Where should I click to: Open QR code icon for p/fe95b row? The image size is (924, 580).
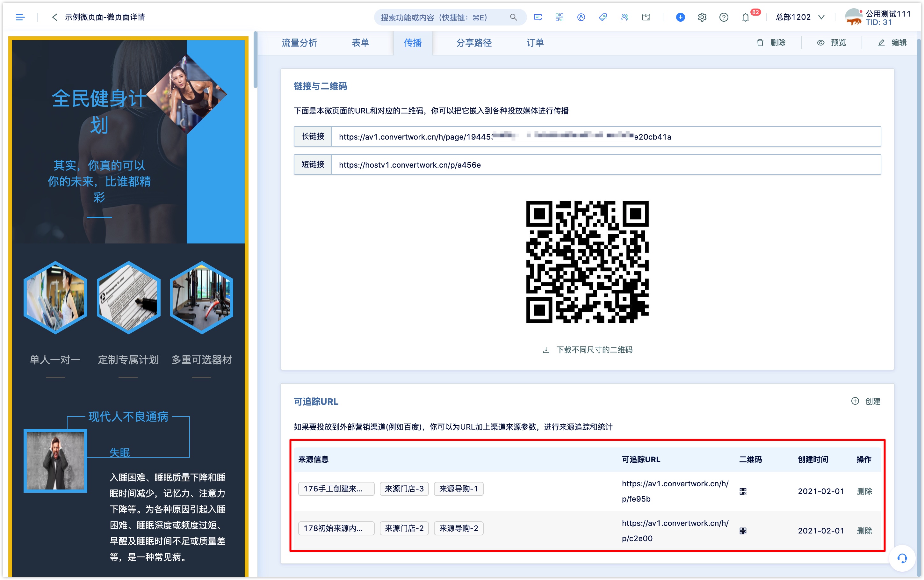(x=743, y=491)
